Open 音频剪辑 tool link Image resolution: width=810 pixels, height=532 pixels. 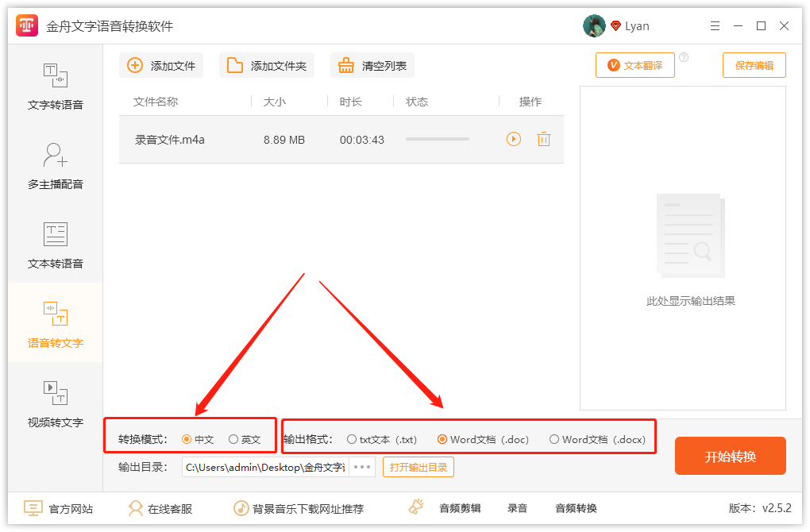[x=460, y=508]
